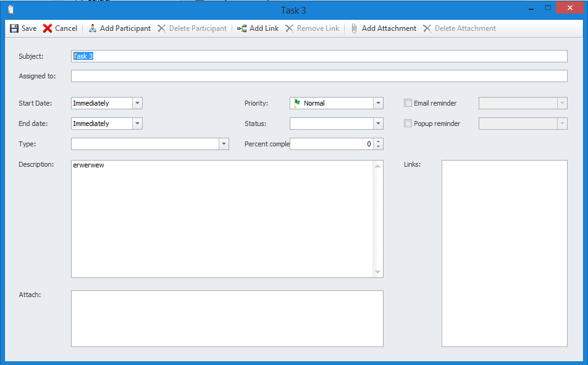The image size is (588, 365).
Task: Open the End date picker dropdown
Action: [137, 124]
